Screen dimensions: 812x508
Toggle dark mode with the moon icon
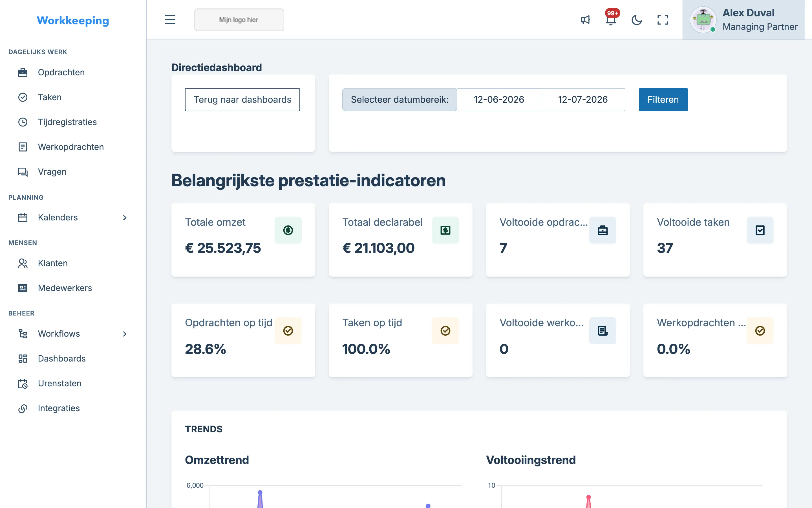(x=637, y=20)
